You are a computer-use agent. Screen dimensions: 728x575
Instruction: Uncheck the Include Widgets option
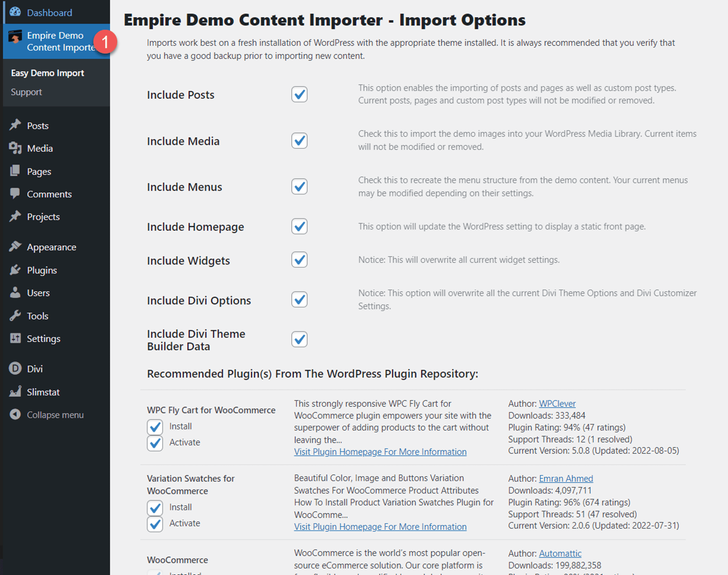pyautogui.click(x=299, y=260)
